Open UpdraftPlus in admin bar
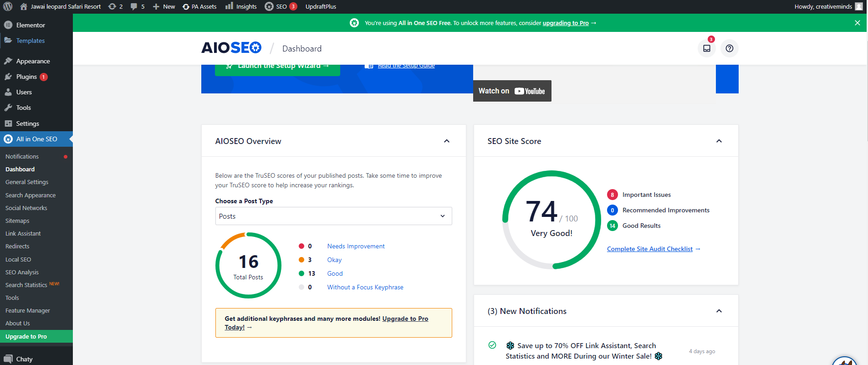This screenshot has width=868, height=365. 321,6
